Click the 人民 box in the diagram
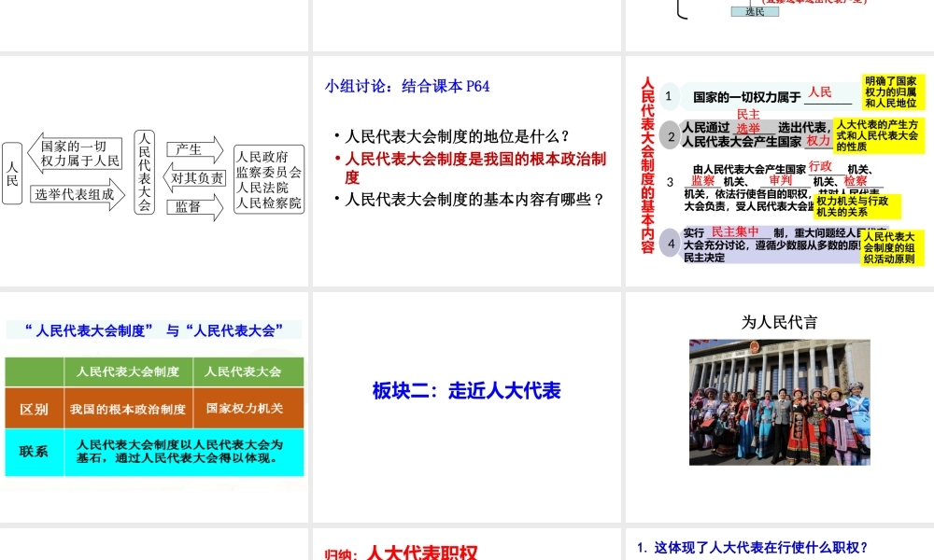Screen dimensions: 934x560 pyautogui.click(x=12, y=174)
